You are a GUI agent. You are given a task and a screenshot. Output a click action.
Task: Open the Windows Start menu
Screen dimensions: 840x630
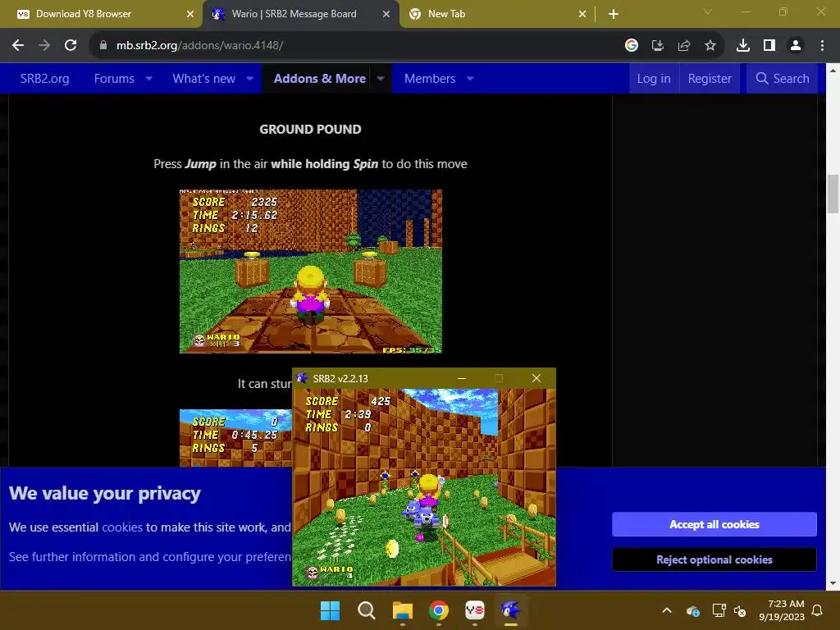(x=330, y=610)
